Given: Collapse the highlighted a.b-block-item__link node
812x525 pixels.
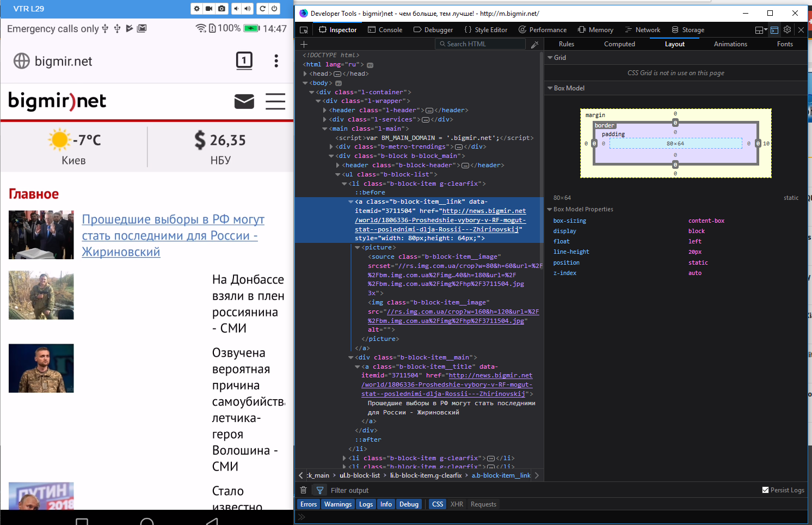Looking at the screenshot, I should [x=350, y=201].
